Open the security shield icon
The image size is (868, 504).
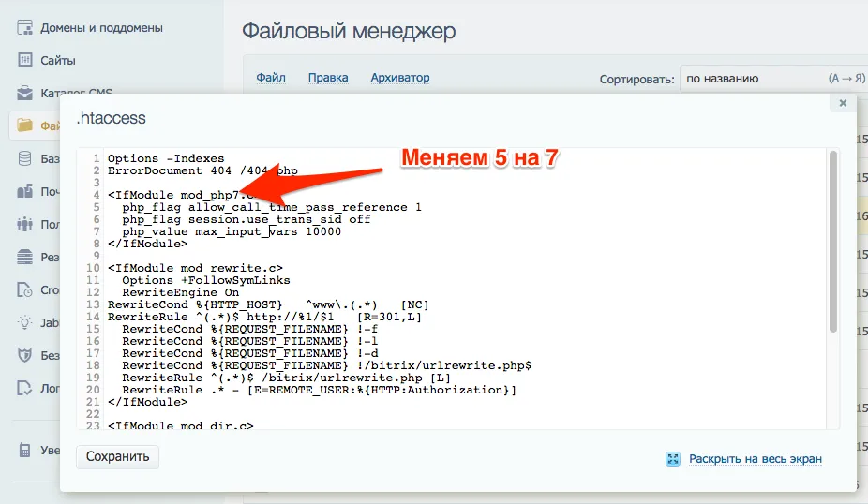(25, 355)
